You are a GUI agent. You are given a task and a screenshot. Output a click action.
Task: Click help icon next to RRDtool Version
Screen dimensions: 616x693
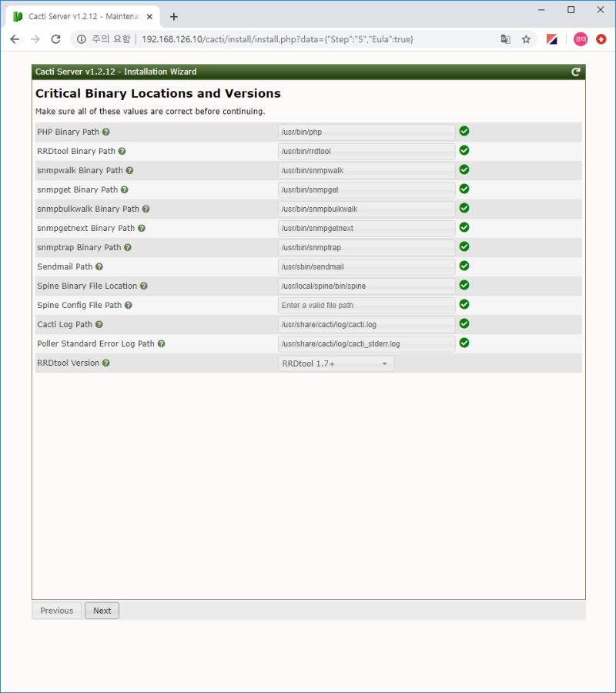click(x=106, y=363)
